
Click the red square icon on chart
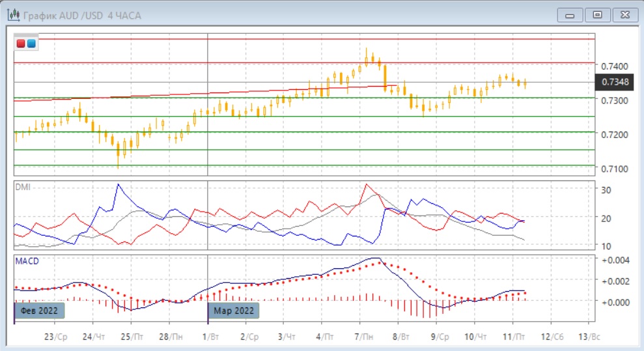[x=21, y=44]
